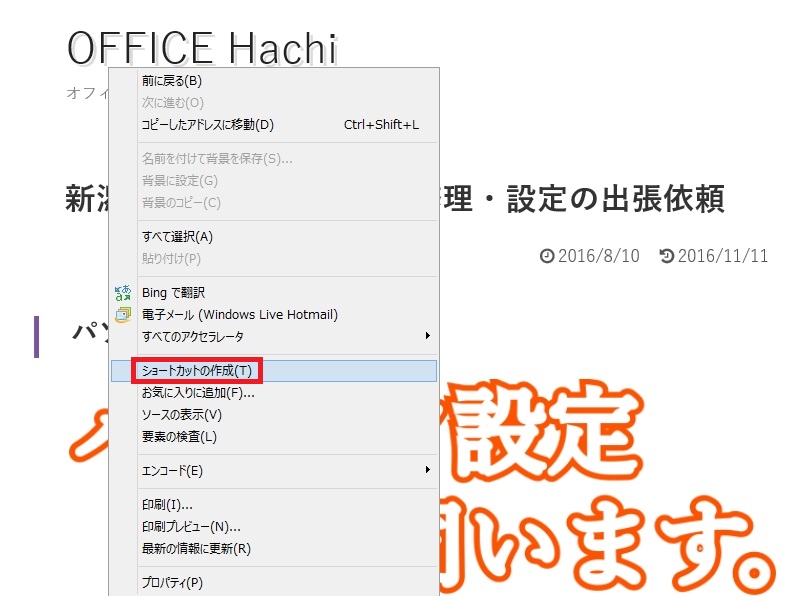
Task: Choose すべて選択(A) menu entry
Action: pos(274,236)
